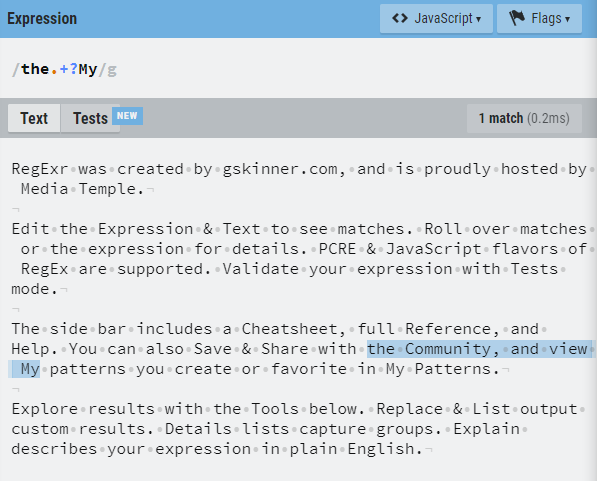Viewport: 597px width, 481px height.
Task: Click 'Media Temple.' in the text
Action: [x=83, y=189]
